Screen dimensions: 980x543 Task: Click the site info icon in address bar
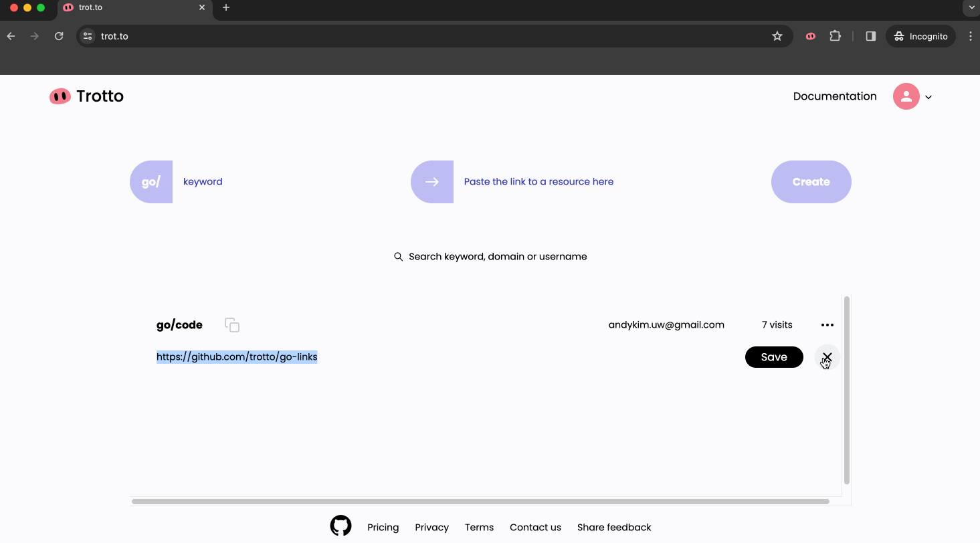point(88,36)
